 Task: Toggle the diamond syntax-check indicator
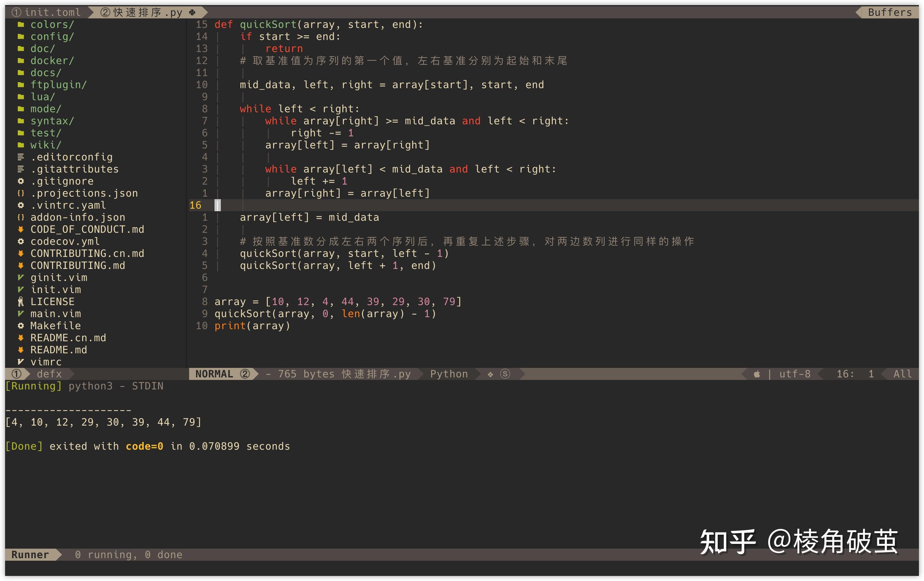pos(490,374)
